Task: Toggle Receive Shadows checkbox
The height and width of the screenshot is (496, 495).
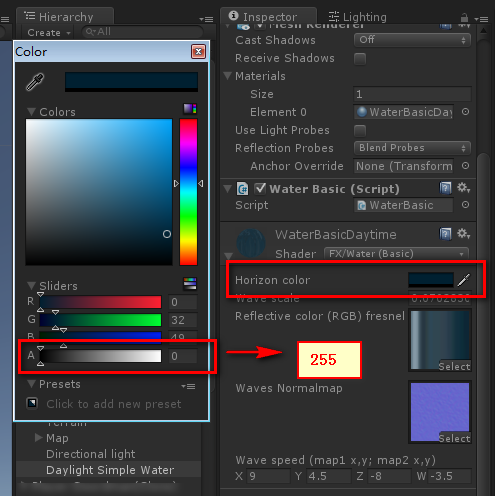Action: pyautogui.click(x=360, y=59)
